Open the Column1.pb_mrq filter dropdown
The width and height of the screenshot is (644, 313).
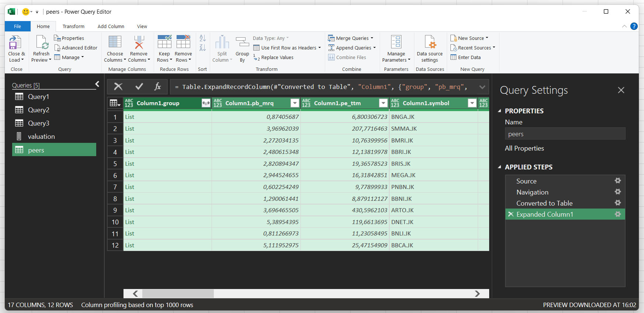[295, 103]
